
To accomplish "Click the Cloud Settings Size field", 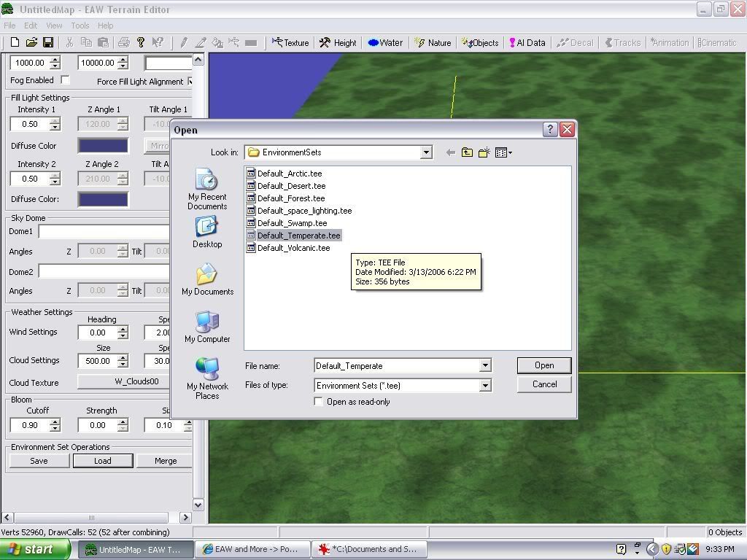I will click(98, 361).
